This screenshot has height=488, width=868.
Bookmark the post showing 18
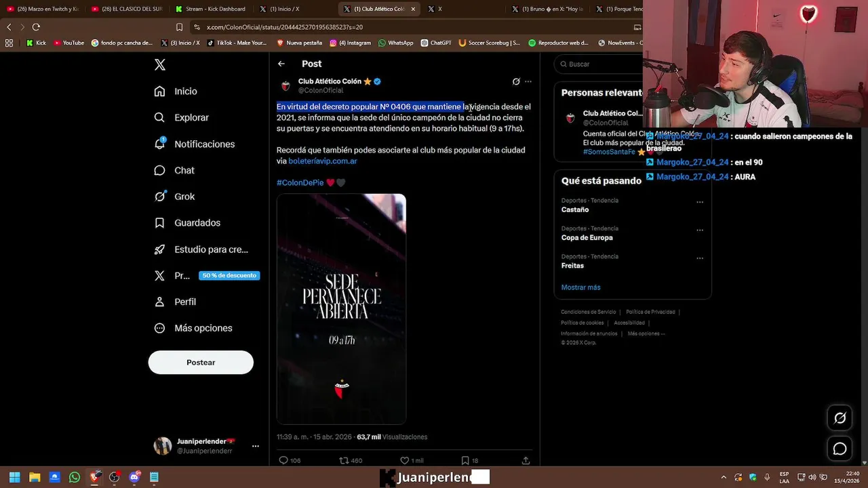pos(465,460)
